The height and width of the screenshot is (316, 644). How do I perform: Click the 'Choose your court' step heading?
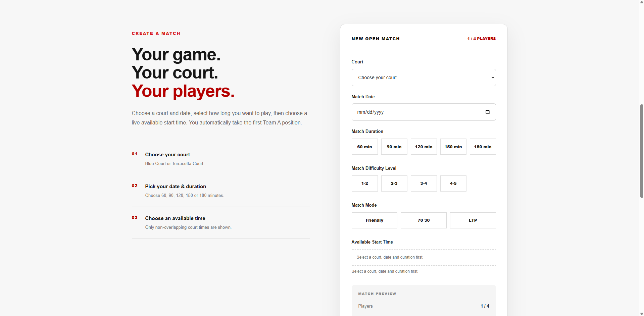click(x=167, y=155)
